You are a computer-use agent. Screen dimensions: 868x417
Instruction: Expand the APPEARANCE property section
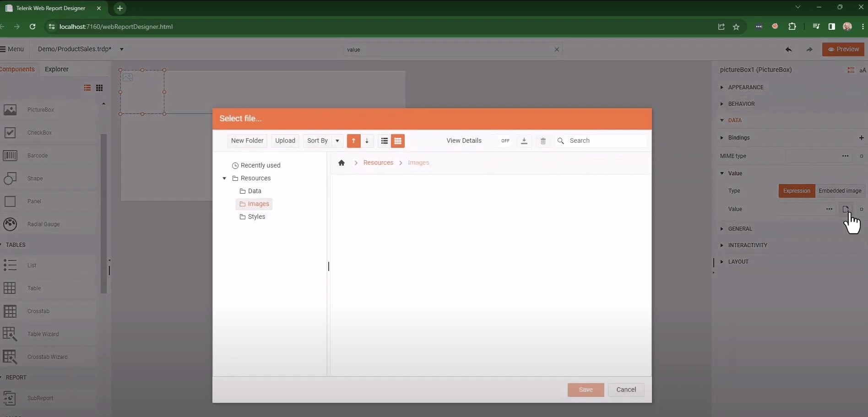(745, 87)
